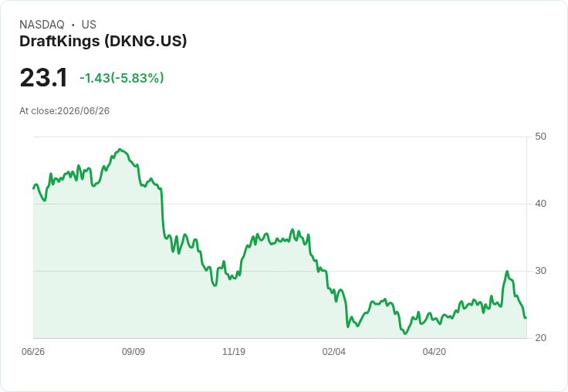Image resolution: width=568 pixels, height=392 pixels.
Task: Click the US market label
Action: pos(89,25)
